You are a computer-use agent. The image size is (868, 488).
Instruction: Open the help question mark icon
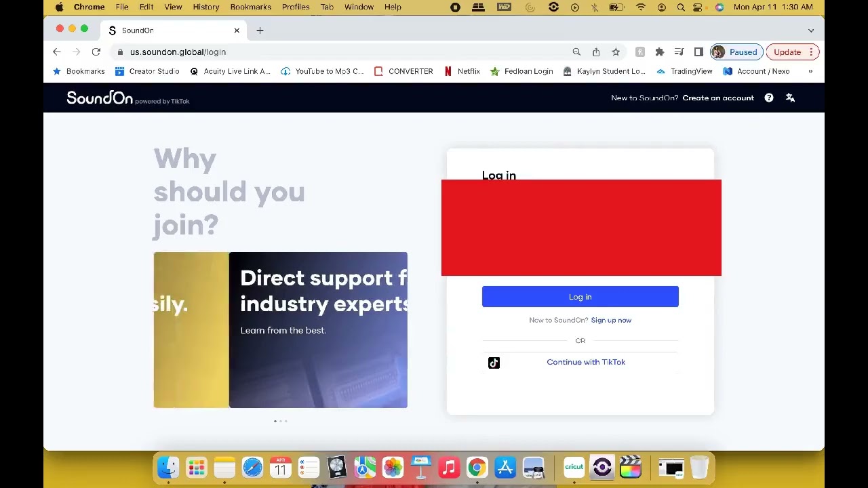point(769,98)
